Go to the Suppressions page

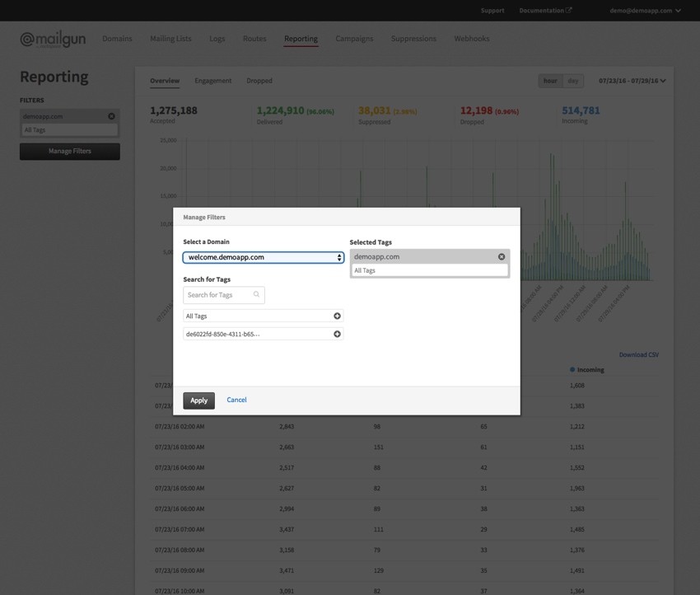[x=413, y=39]
